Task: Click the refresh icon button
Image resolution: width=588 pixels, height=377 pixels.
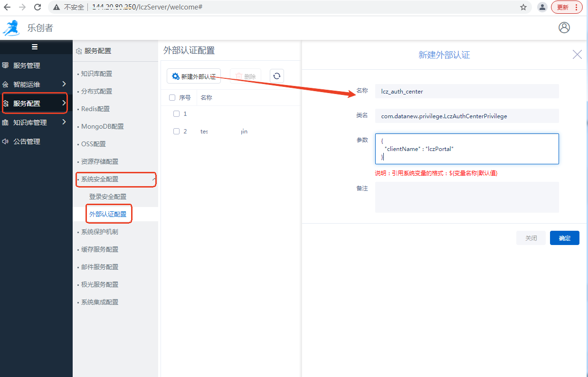Action: click(277, 76)
